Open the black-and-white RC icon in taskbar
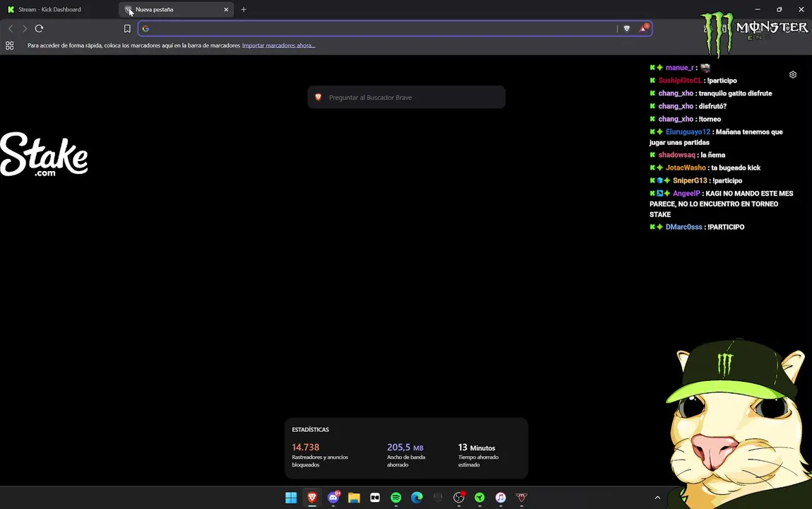The width and height of the screenshot is (812, 509). tap(375, 498)
